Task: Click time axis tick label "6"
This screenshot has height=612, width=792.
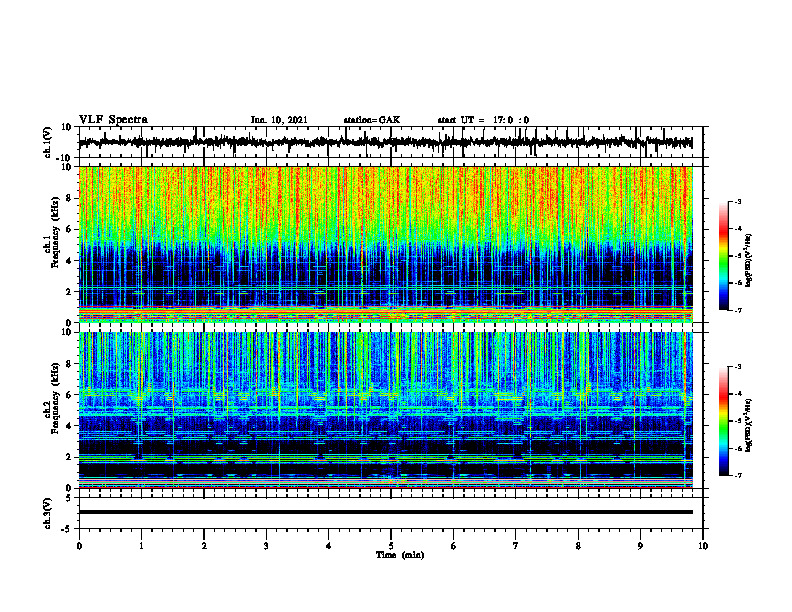Action: (454, 546)
